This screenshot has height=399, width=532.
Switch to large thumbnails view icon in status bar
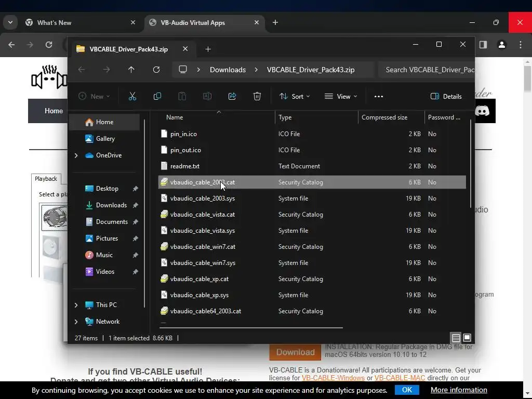(x=467, y=338)
